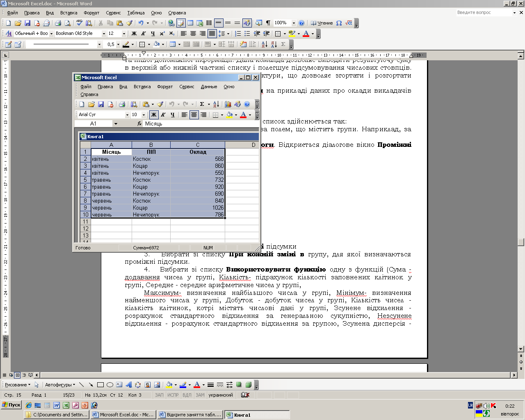Viewport: 525px width, 420px height.
Task: Toggle Italic in Excel formatting toolbar
Action: (x=163, y=115)
